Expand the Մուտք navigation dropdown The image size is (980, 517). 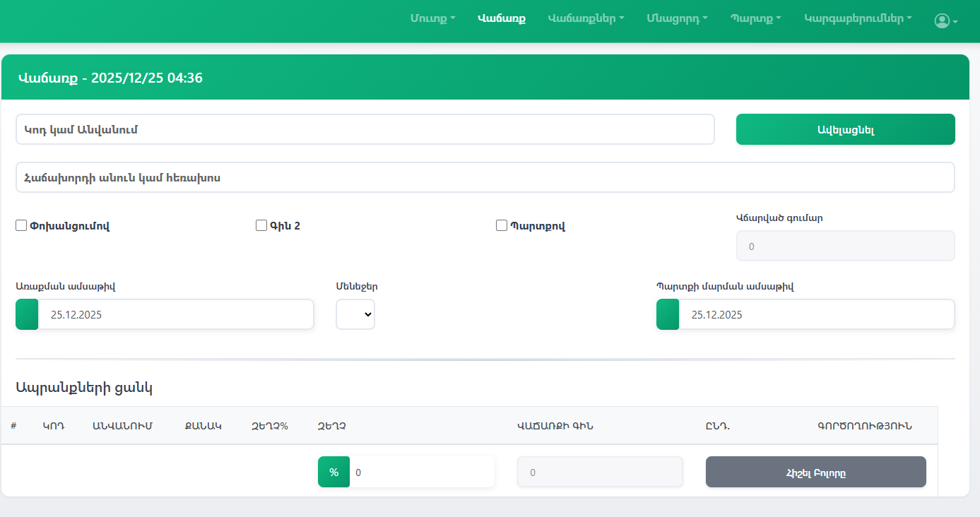432,19
